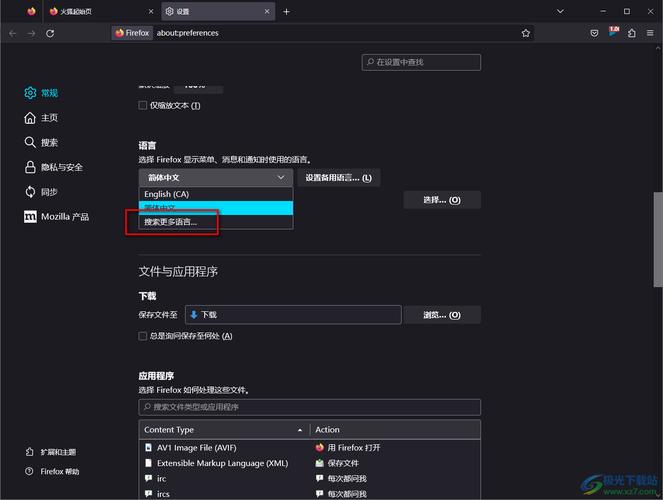Screen dimensions: 663x500
Task: Focus the 在设置中查找 search field
Action: pos(421,62)
